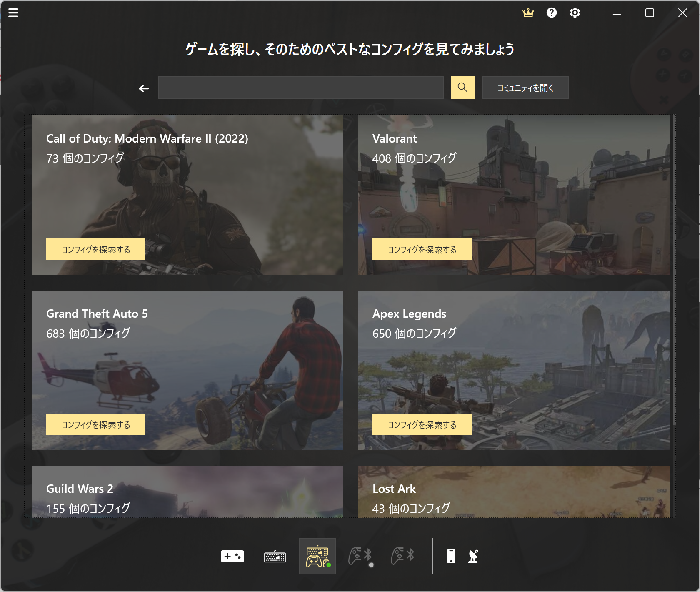Open application settings gear
700x592 pixels.
pyautogui.click(x=575, y=13)
